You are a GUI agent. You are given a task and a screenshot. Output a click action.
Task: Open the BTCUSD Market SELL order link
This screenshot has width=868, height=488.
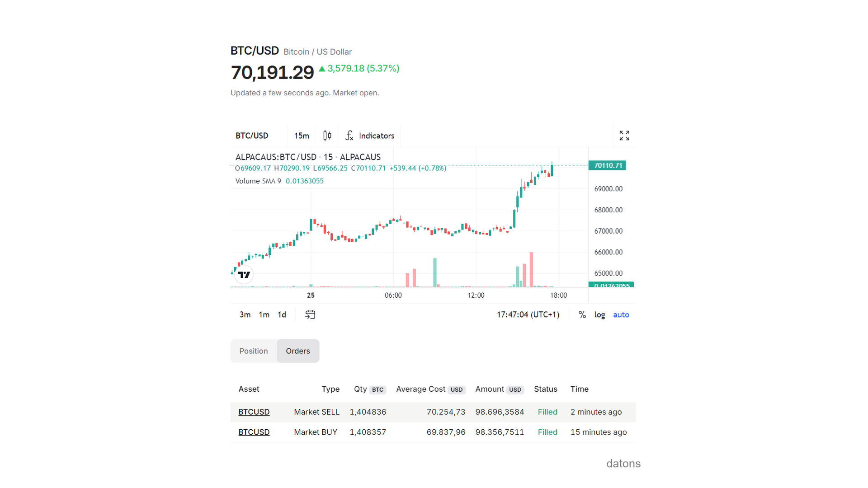[x=254, y=412]
